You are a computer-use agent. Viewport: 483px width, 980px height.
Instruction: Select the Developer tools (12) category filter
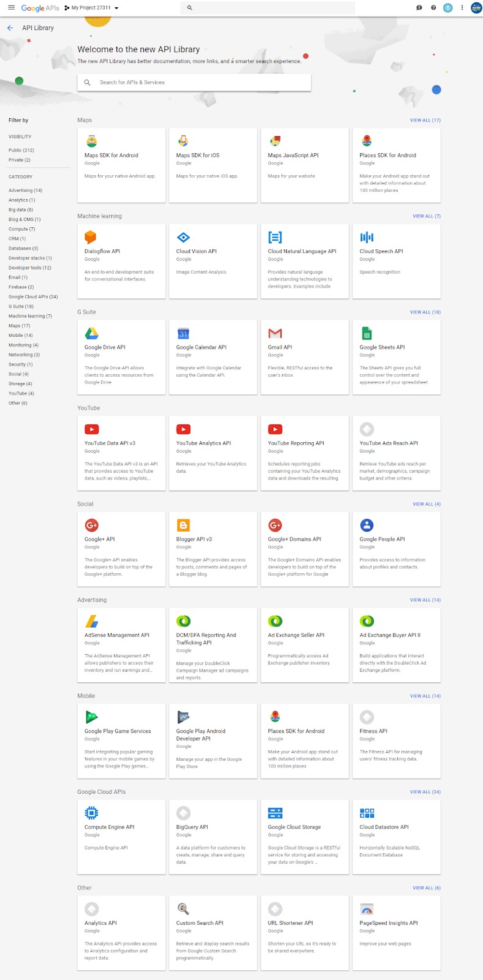click(x=30, y=268)
